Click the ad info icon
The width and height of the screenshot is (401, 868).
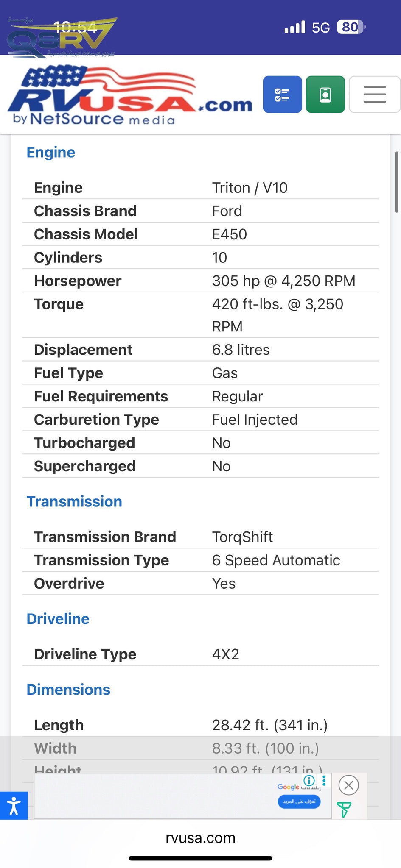(309, 780)
